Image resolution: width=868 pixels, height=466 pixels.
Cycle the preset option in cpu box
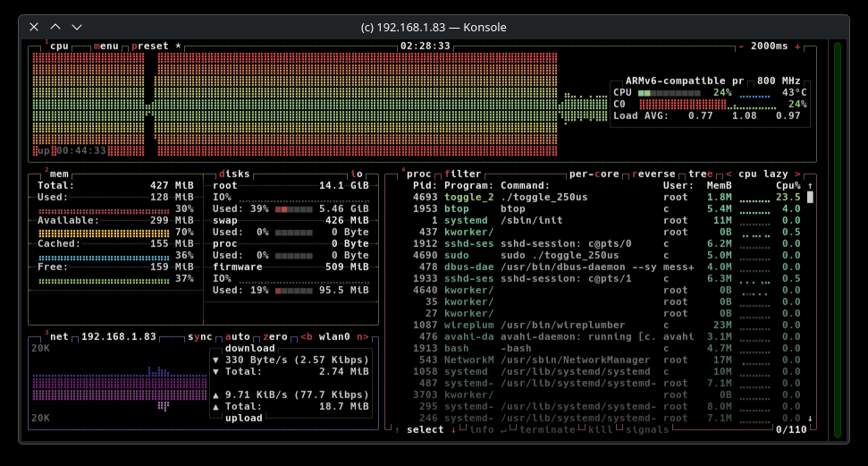(x=152, y=46)
